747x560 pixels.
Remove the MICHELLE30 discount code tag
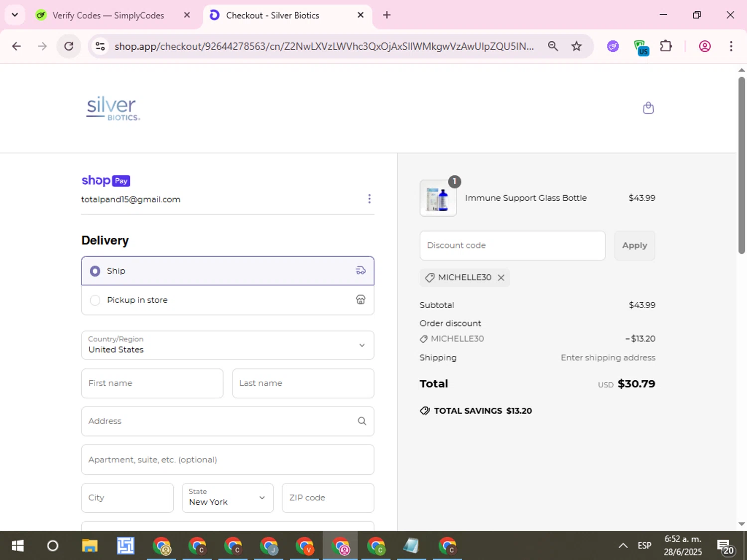pyautogui.click(x=501, y=278)
